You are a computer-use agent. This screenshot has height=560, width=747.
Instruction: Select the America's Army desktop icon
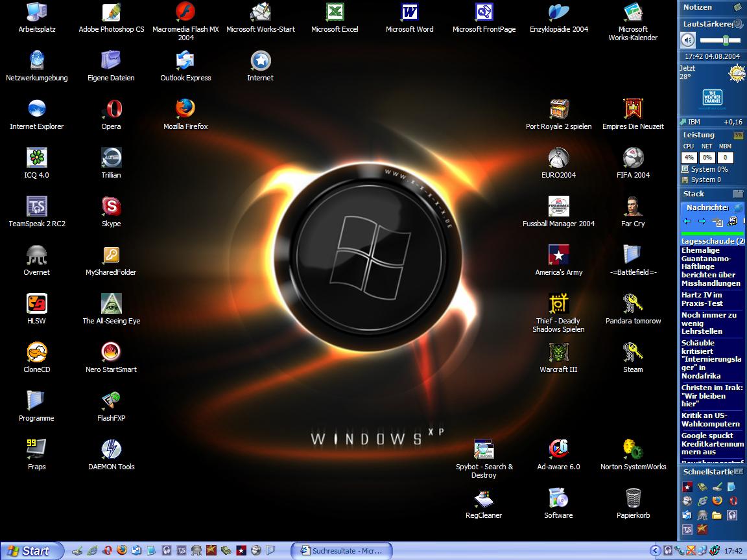(558, 255)
